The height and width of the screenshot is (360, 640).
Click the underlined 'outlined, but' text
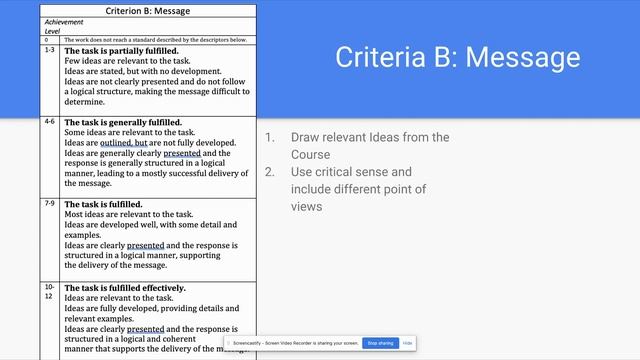point(124,143)
